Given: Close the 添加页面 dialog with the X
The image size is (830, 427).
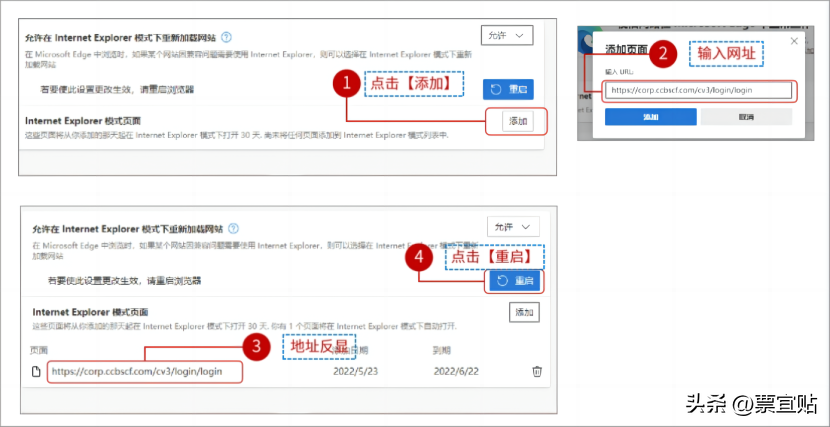Looking at the screenshot, I should [793, 41].
